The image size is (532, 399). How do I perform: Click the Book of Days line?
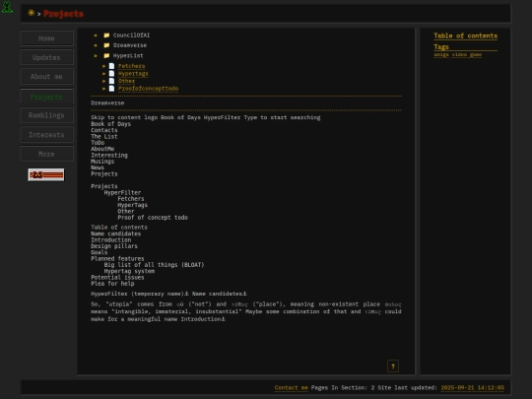coord(110,124)
